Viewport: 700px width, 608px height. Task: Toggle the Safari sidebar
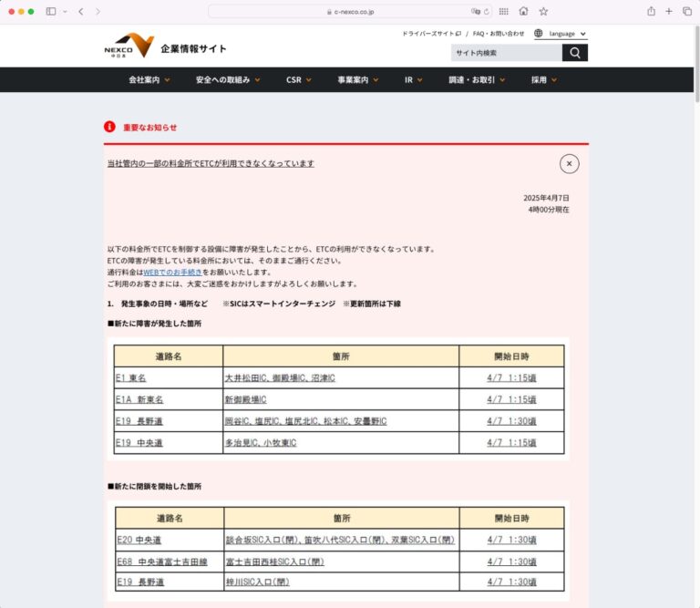[x=51, y=11]
